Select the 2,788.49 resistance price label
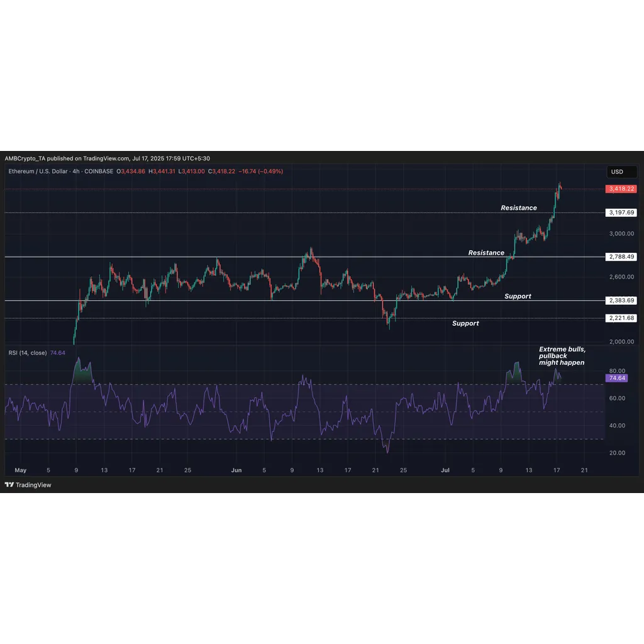Screen dimensions: 644x644 tap(621, 257)
